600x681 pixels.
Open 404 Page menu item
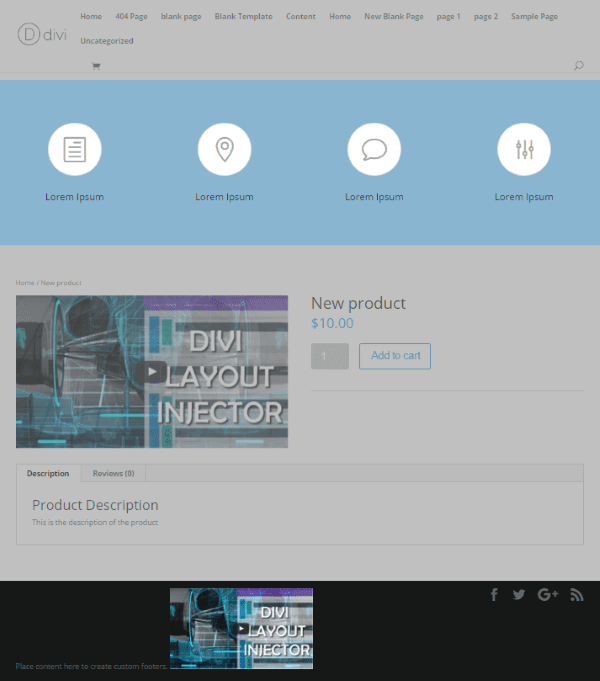pos(131,17)
